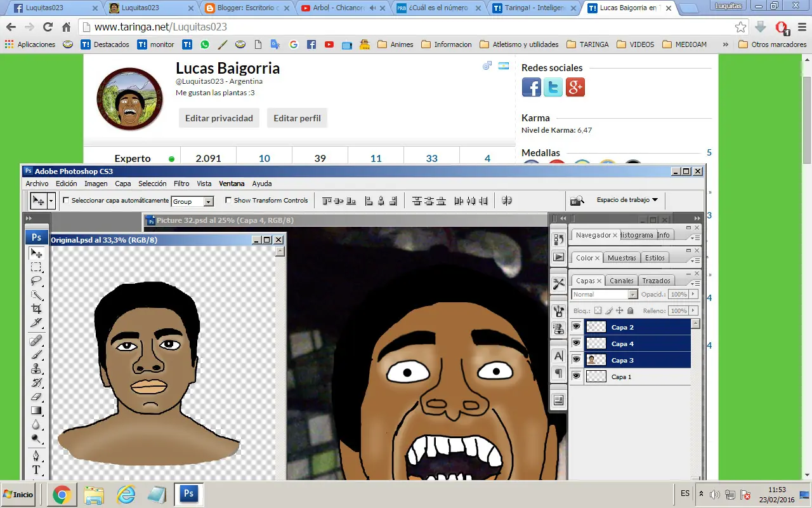Viewport: 812px width, 508px height.
Task: Switch to the Muestras tab
Action: click(622, 258)
